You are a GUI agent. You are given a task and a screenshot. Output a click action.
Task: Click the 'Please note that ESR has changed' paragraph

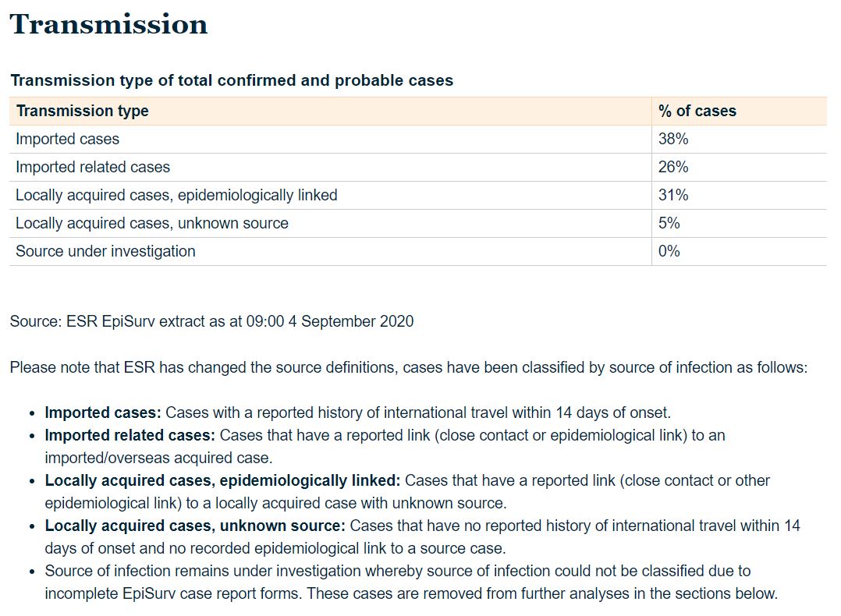pyautogui.click(x=408, y=366)
